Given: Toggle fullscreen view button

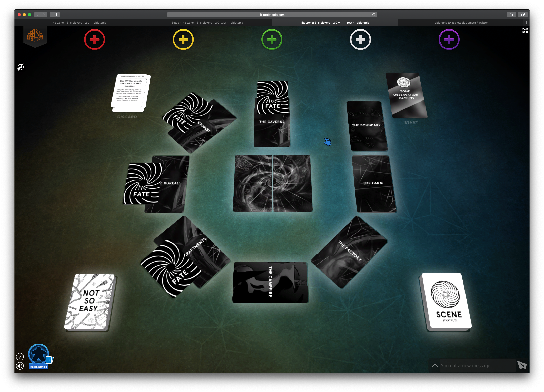Looking at the screenshot, I should click(525, 31).
